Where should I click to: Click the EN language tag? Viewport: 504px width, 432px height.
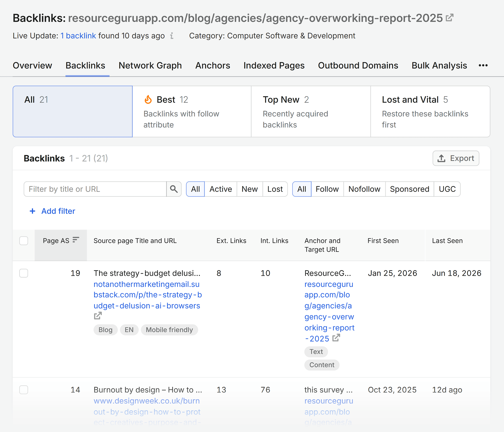pos(129,330)
